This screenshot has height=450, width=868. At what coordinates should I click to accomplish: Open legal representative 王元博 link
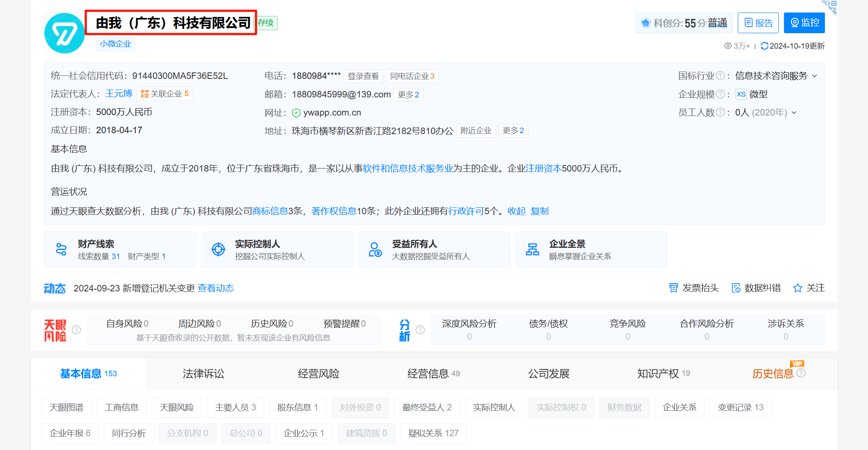tap(119, 94)
